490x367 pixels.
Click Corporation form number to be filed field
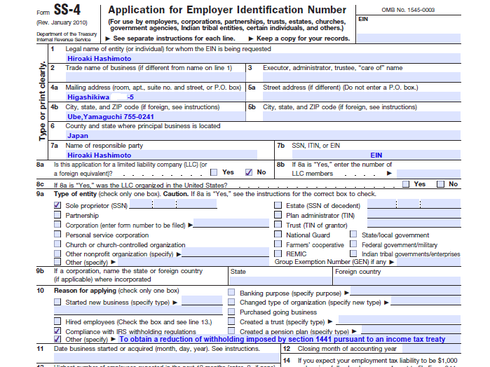click(231, 223)
